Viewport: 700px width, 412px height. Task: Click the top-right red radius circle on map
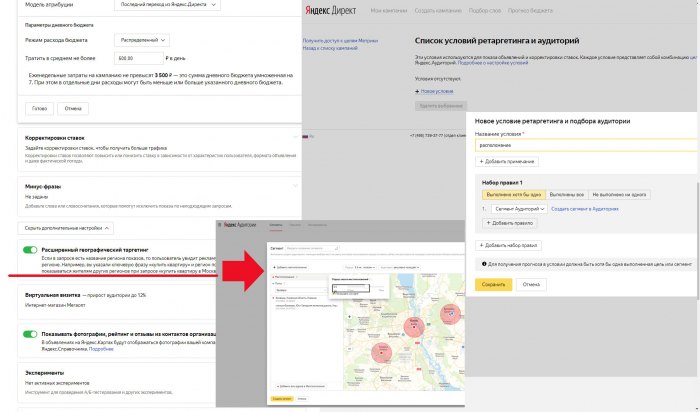(x=450, y=314)
